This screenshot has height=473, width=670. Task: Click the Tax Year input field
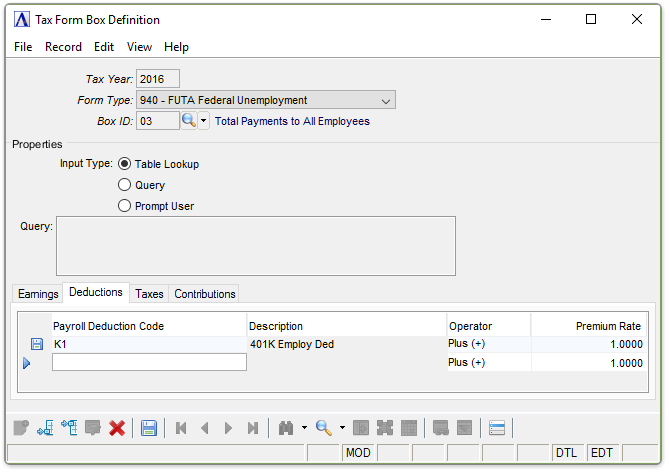[x=158, y=79]
